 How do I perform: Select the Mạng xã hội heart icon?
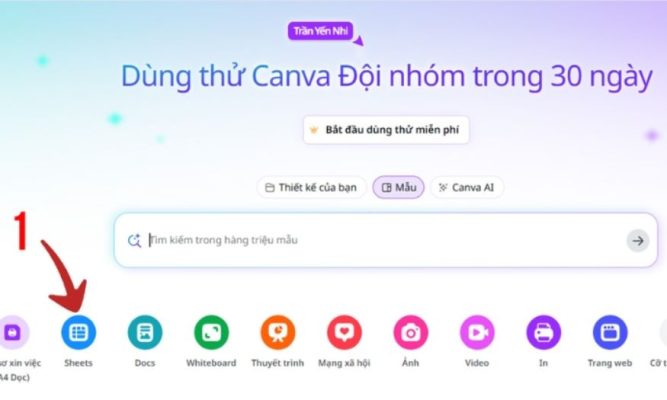345,332
